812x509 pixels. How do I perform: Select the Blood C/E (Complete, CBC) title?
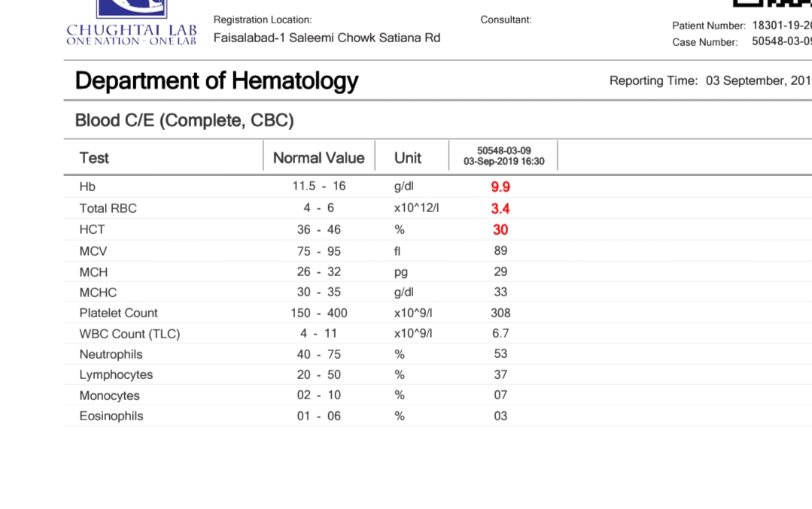(x=184, y=120)
